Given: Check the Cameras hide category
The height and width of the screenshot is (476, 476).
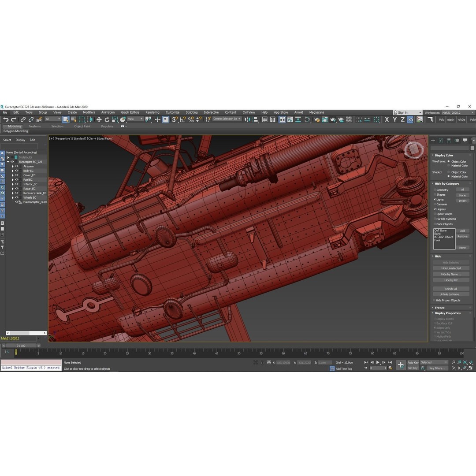Looking at the screenshot, I should (435, 205).
